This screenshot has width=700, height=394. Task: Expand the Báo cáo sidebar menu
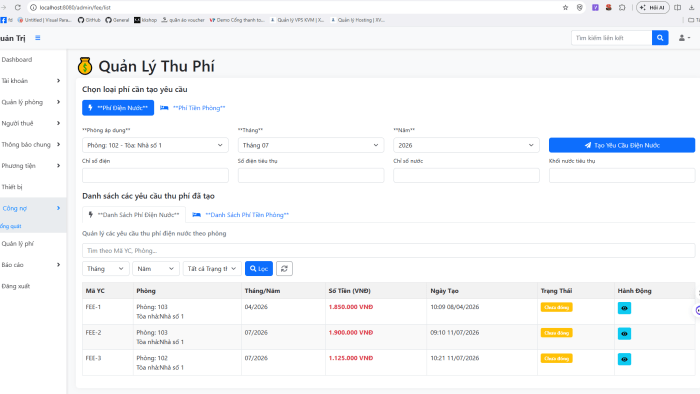click(31, 265)
